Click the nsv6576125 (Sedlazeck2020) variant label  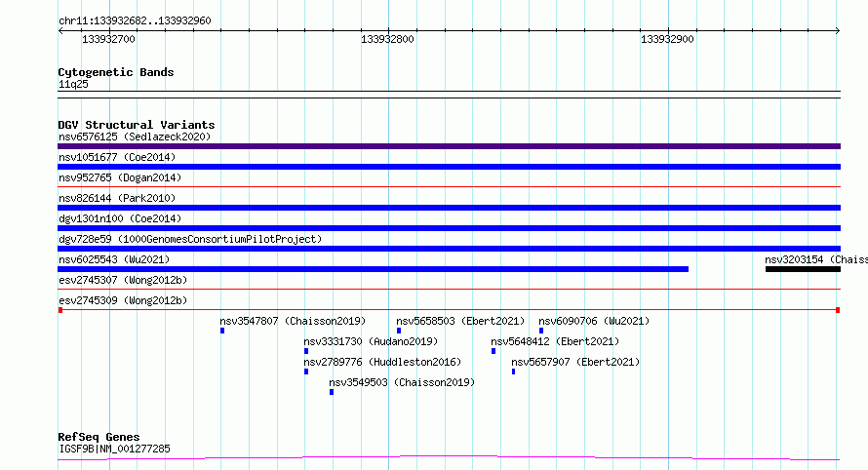pos(135,137)
